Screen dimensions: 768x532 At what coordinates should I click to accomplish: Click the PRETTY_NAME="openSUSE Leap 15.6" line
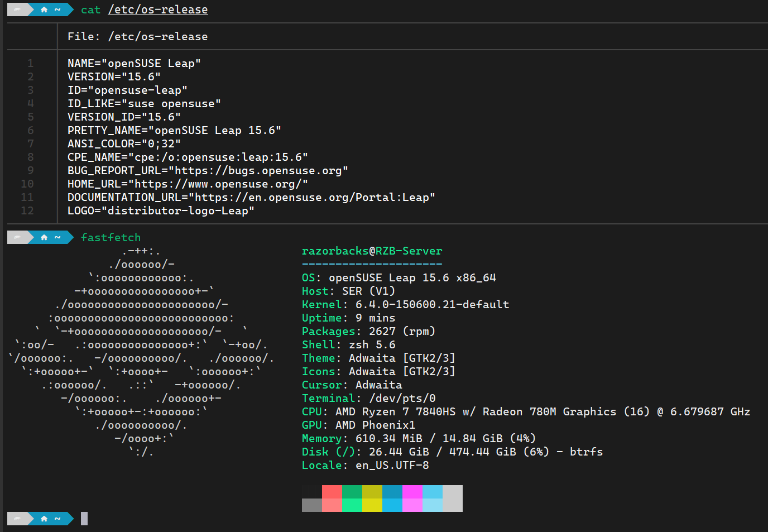click(175, 130)
